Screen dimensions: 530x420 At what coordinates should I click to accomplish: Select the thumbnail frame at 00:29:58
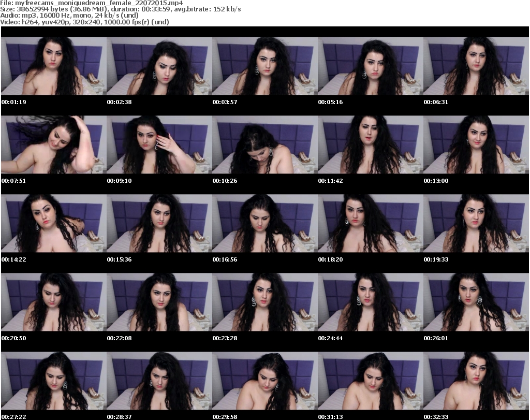[x=265, y=381]
